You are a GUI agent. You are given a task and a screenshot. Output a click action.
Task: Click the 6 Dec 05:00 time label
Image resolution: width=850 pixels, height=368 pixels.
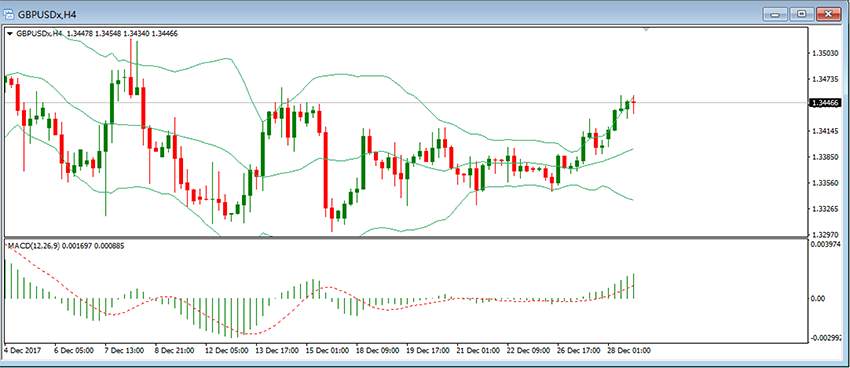click(x=73, y=351)
